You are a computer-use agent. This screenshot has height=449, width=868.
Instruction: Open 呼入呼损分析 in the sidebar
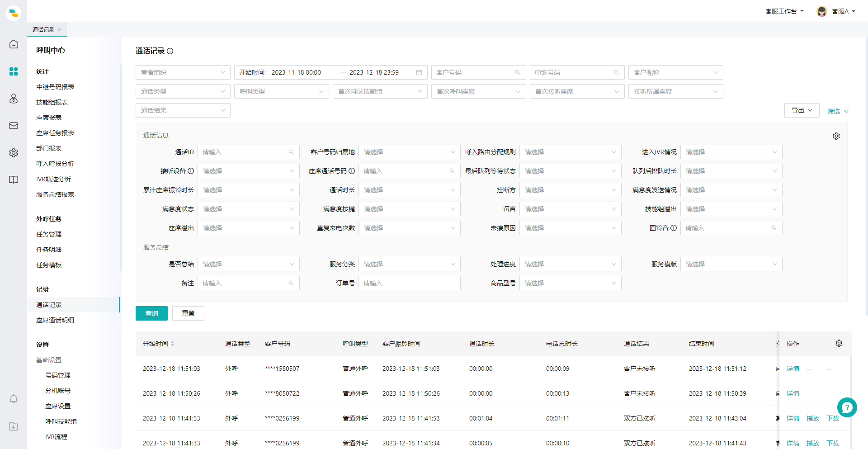[x=55, y=164]
